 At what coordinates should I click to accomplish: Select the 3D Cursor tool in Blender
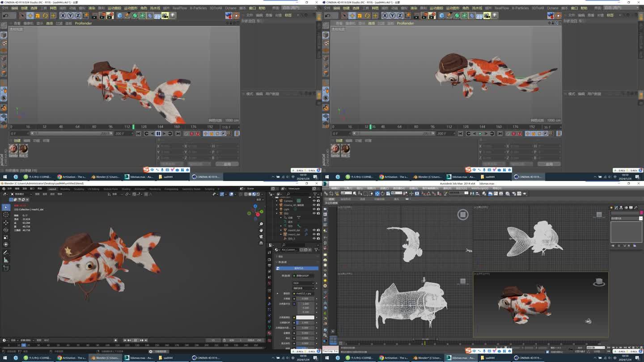(x=6, y=215)
